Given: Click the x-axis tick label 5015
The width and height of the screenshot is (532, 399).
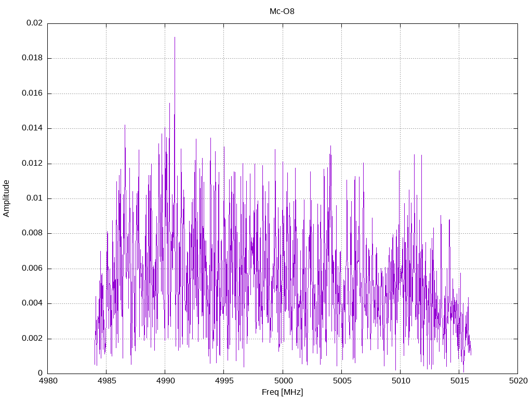Looking at the screenshot, I should pyautogui.click(x=459, y=381).
